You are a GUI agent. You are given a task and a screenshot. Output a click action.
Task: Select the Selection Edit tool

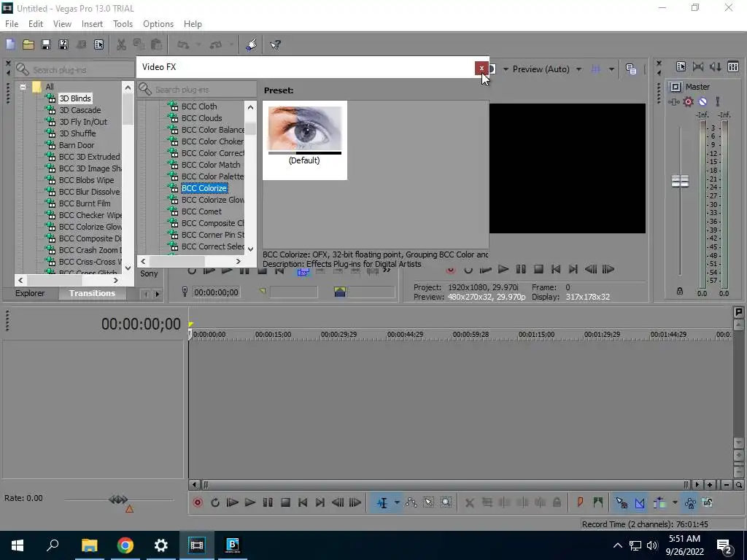(428, 502)
